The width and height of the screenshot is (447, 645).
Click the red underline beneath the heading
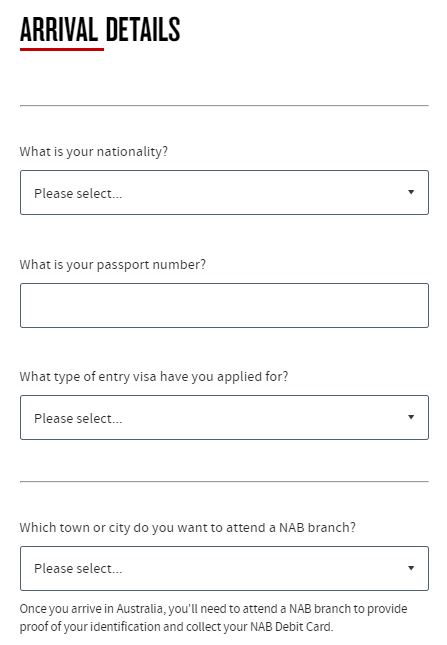62,49
